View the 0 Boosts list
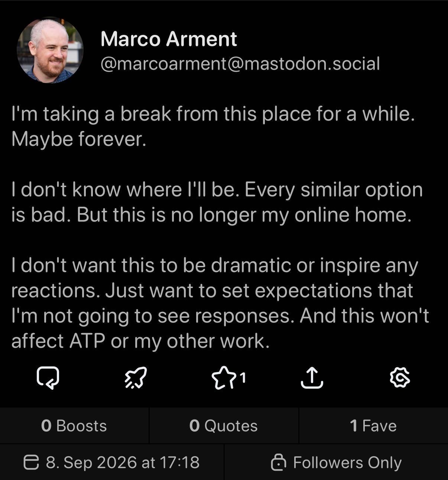The height and width of the screenshot is (480, 448). point(74,425)
